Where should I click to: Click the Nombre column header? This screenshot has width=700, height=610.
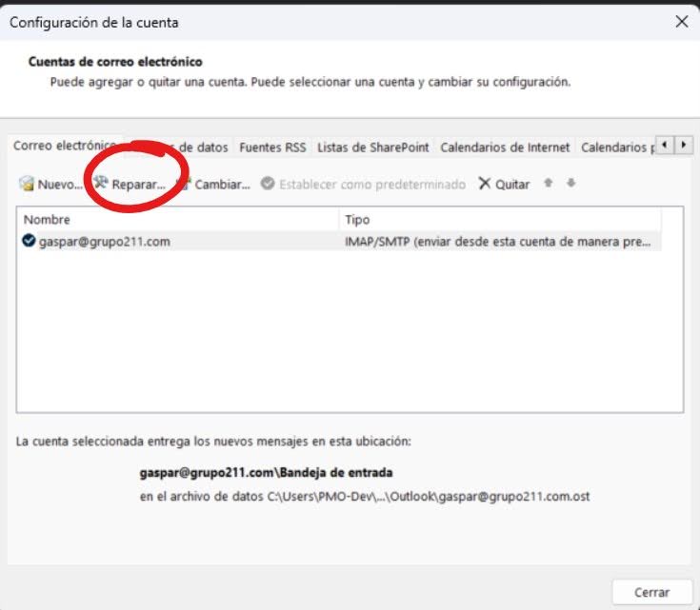coord(178,220)
